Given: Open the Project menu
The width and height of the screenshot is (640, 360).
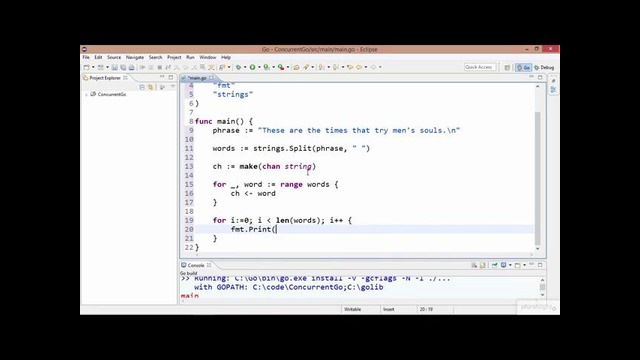Looking at the screenshot, I should pos(174,58).
